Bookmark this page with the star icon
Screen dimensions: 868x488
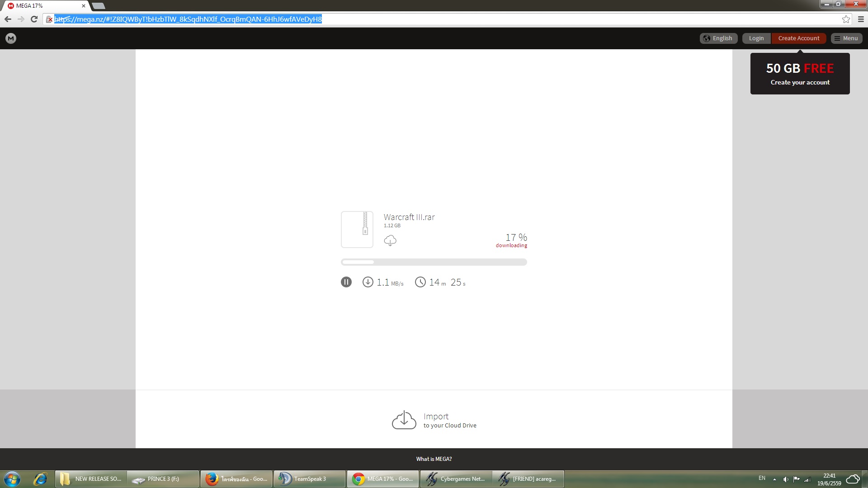click(x=846, y=19)
